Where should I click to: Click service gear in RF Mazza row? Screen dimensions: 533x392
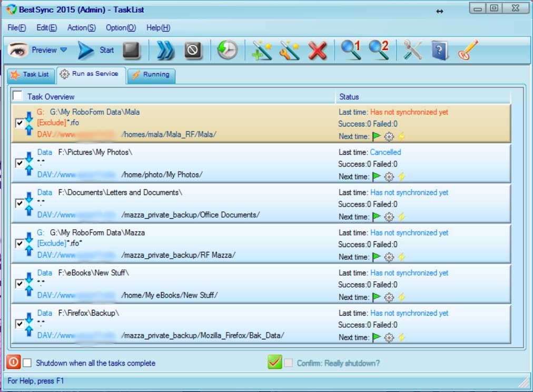(x=389, y=257)
